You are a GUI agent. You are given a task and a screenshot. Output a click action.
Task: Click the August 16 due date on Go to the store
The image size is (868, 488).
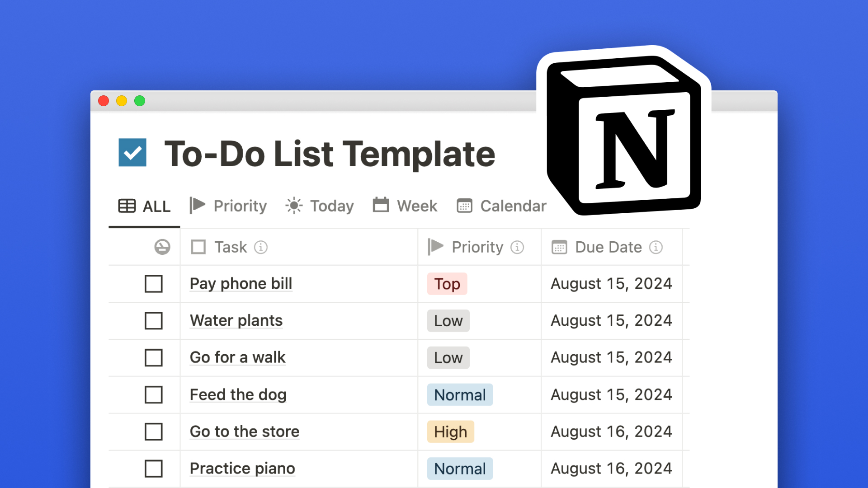click(611, 431)
